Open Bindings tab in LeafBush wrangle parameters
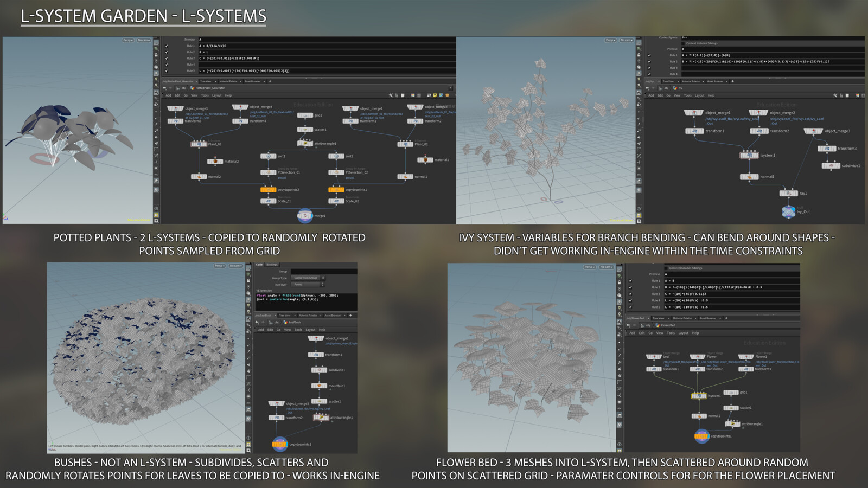Image resolution: width=868 pixels, height=488 pixels. [272, 265]
